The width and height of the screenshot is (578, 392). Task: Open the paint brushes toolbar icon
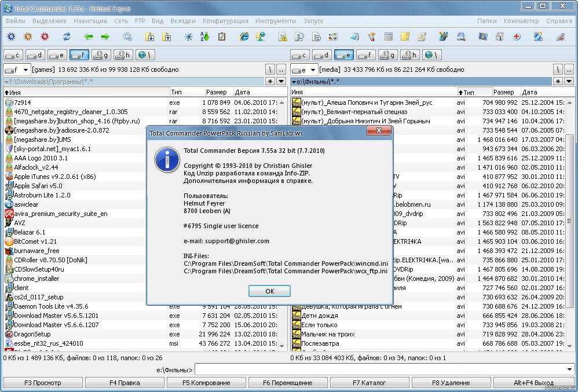click(x=372, y=36)
